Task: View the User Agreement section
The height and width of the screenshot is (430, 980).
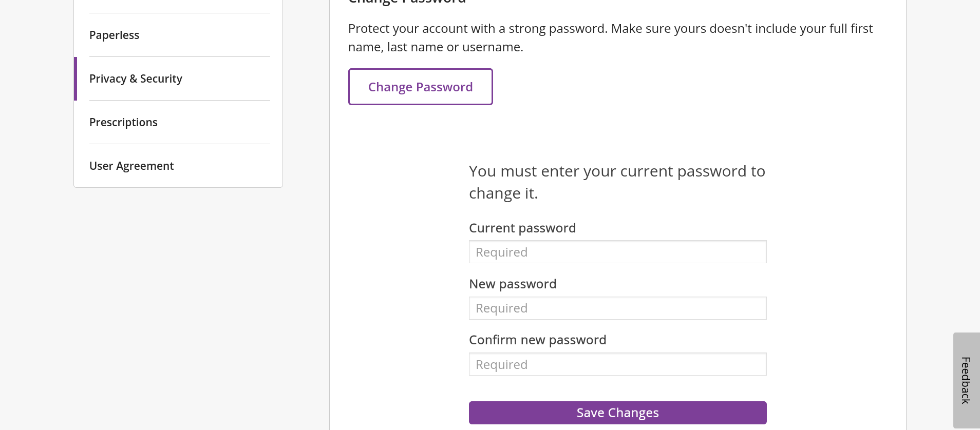Action: point(131,166)
